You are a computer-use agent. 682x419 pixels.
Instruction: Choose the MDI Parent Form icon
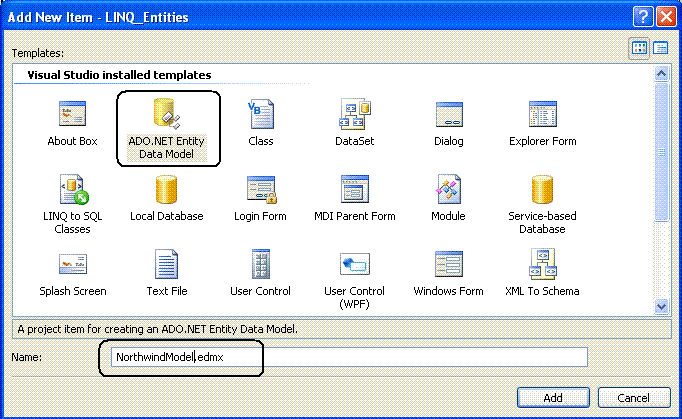[355, 189]
